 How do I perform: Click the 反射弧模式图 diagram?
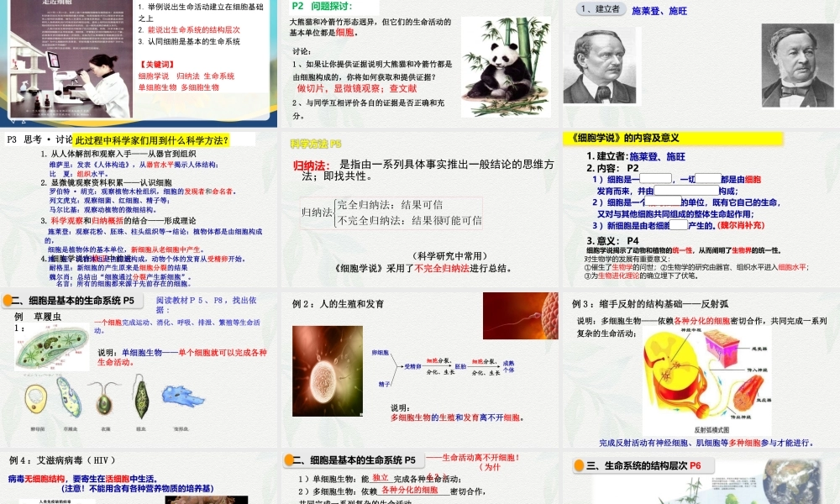pos(706,381)
